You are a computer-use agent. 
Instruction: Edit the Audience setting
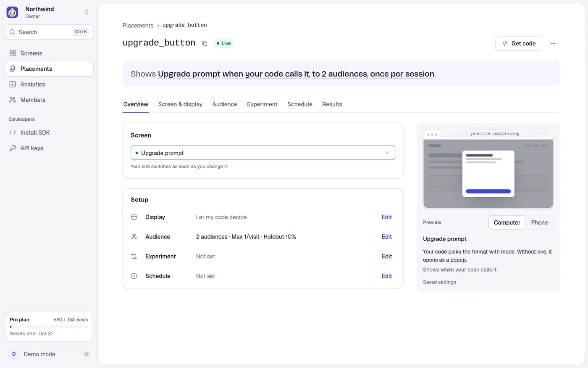tap(387, 237)
